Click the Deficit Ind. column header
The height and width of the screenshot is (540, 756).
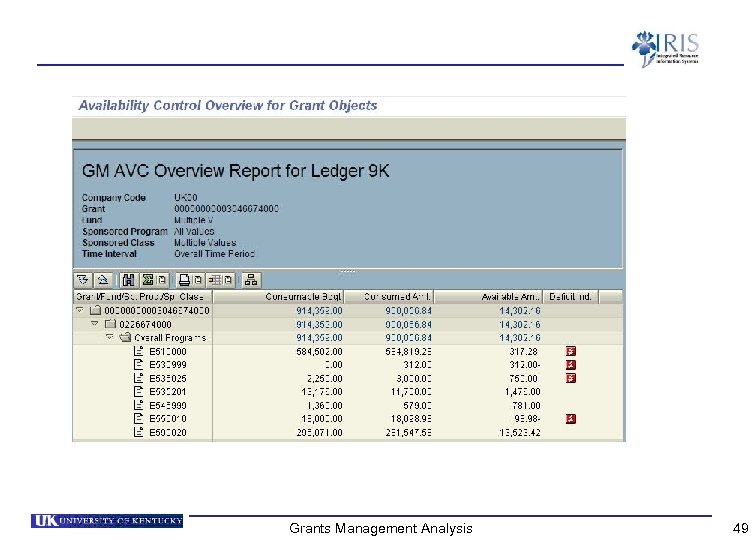point(571,297)
